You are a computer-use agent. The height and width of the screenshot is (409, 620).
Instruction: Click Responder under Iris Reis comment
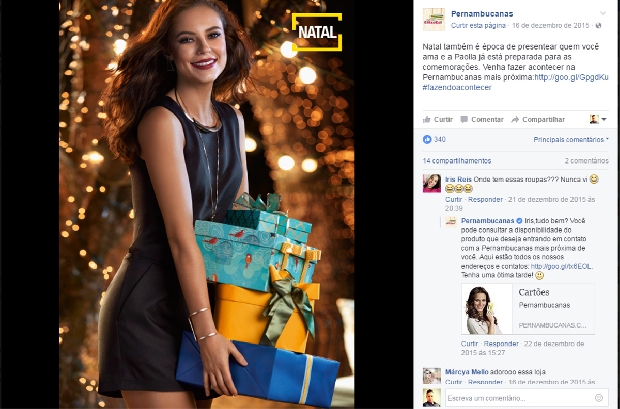[485, 199]
